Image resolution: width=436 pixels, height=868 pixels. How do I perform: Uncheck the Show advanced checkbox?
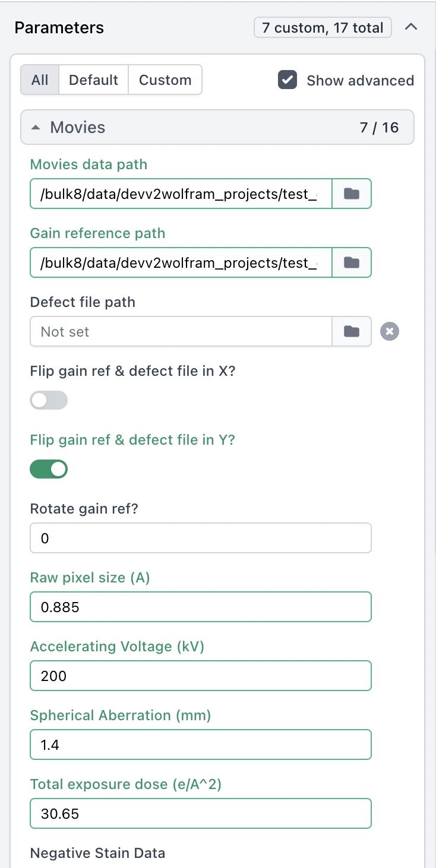click(287, 80)
